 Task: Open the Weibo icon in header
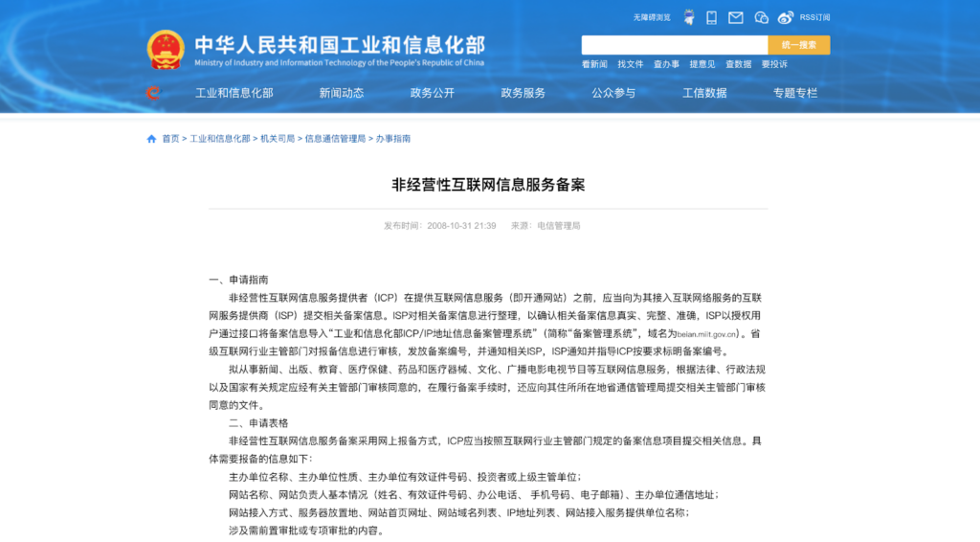coord(785,17)
